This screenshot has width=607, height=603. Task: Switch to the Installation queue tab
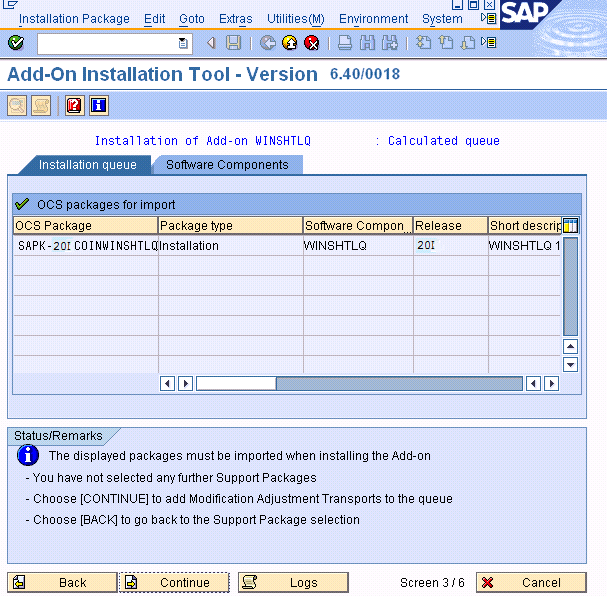tap(87, 165)
